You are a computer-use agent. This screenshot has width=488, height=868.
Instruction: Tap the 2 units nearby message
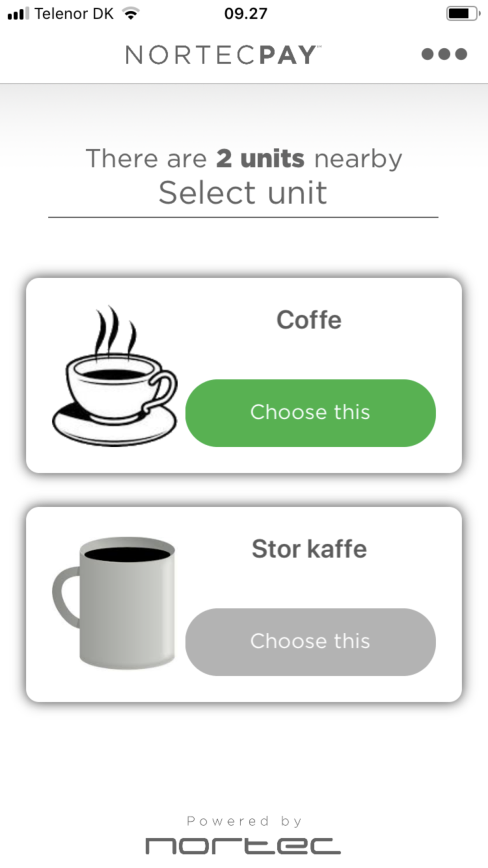(244, 158)
